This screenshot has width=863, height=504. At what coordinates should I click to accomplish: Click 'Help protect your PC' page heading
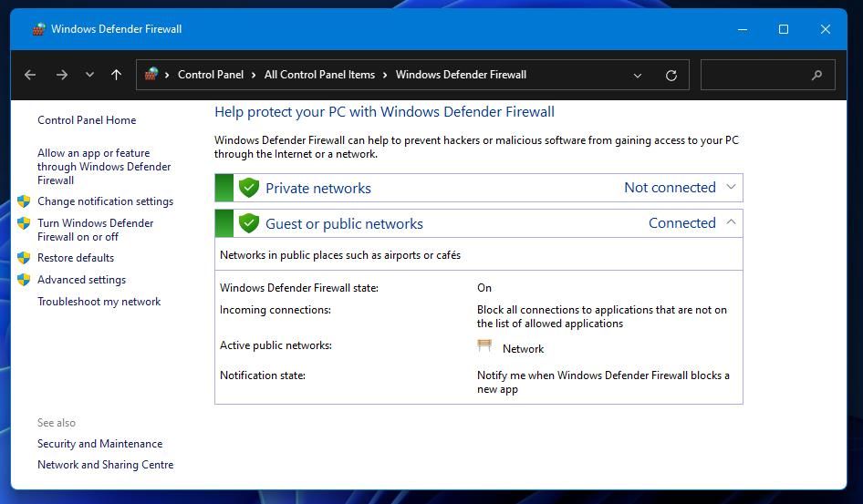[384, 112]
